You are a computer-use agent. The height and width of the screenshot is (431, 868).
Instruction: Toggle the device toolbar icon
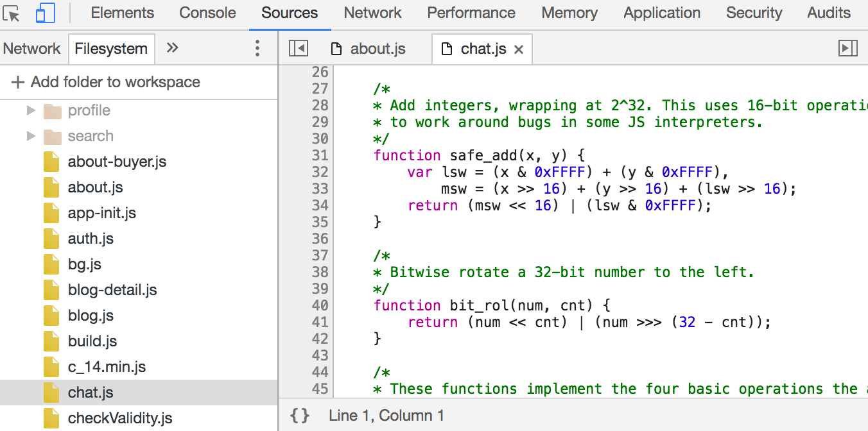tap(45, 13)
